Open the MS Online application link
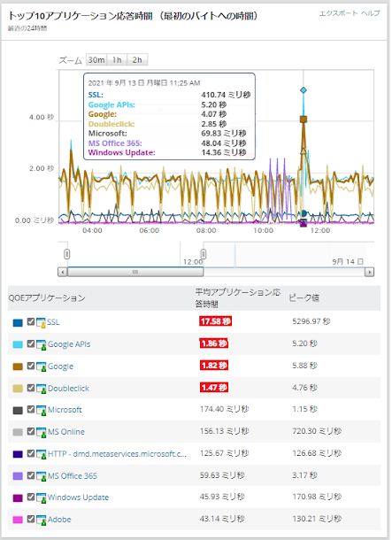Image resolution: width=392 pixels, height=540 pixels. (x=66, y=432)
